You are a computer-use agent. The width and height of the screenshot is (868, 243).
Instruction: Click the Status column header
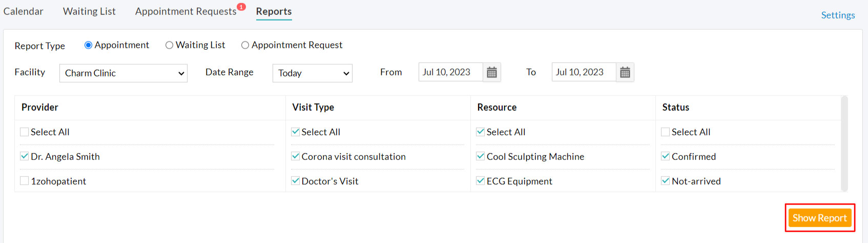(x=675, y=107)
